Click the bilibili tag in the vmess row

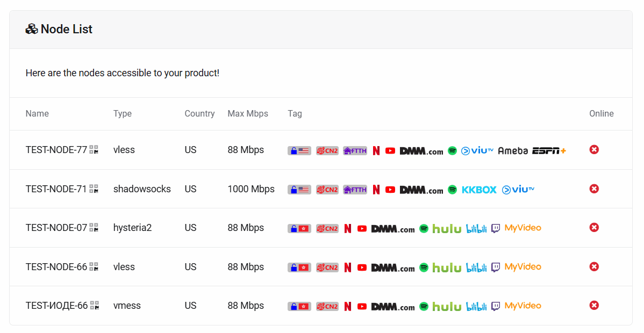(476, 306)
